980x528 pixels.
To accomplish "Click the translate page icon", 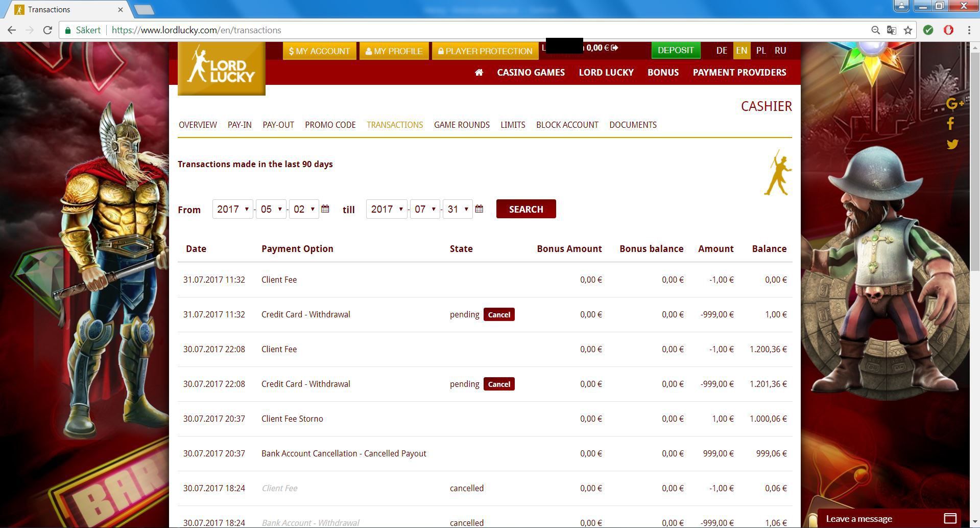I will 892,30.
